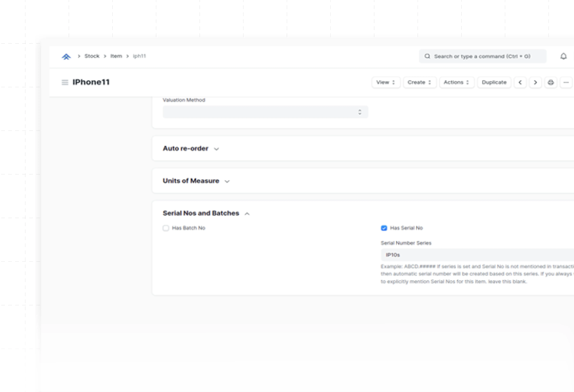Go to Stock in the breadcrumb
574x392 pixels.
(x=92, y=56)
